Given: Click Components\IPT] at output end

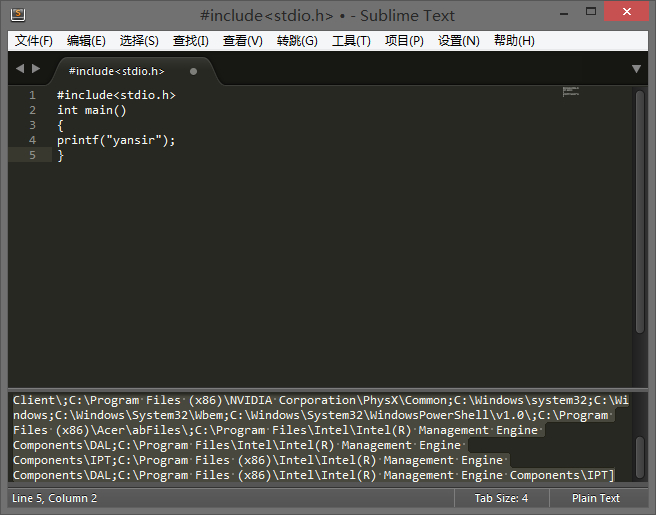Looking at the screenshot, I should [x=561, y=476].
